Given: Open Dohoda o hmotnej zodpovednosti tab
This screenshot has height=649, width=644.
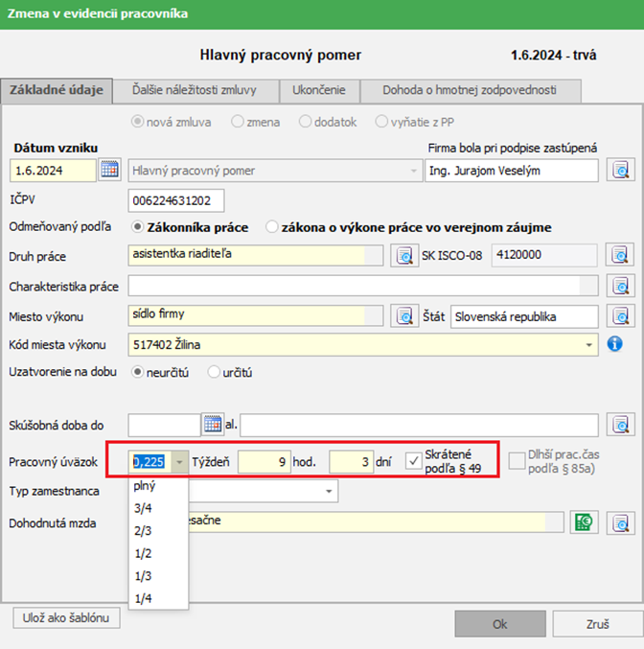Looking at the screenshot, I should [471, 91].
